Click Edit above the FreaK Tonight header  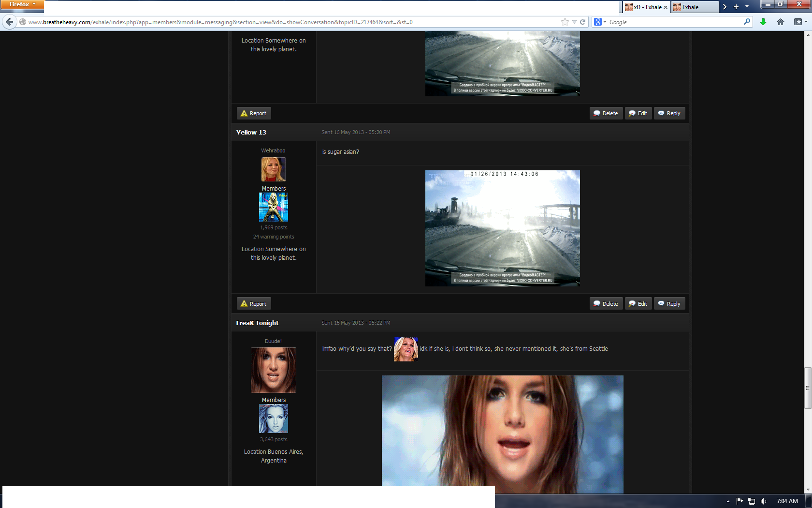(x=638, y=304)
